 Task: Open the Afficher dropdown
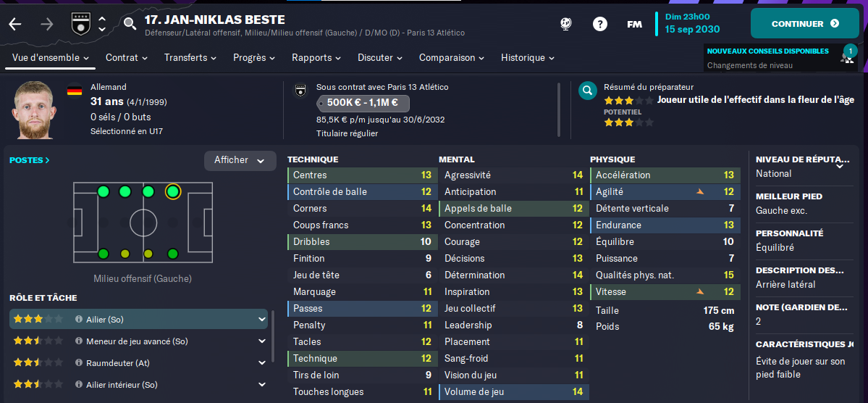(x=240, y=160)
